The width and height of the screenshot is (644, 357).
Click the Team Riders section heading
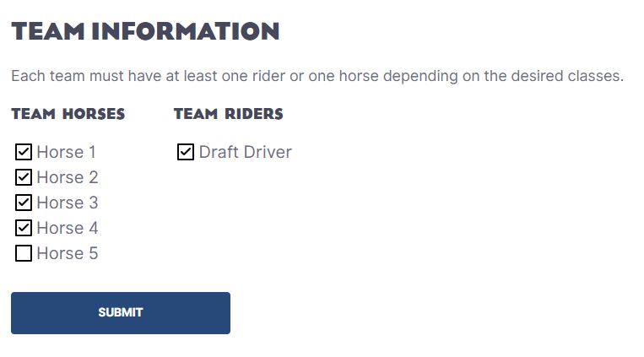click(x=229, y=114)
